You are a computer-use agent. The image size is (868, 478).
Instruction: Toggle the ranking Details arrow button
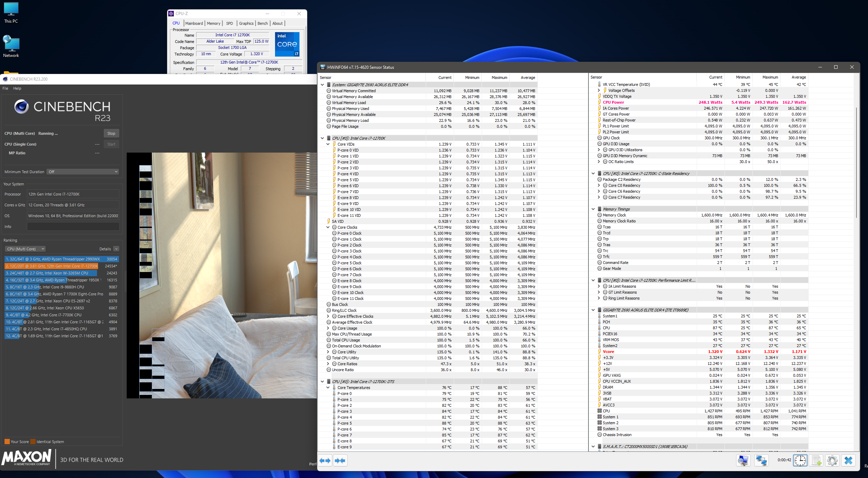[x=116, y=249]
